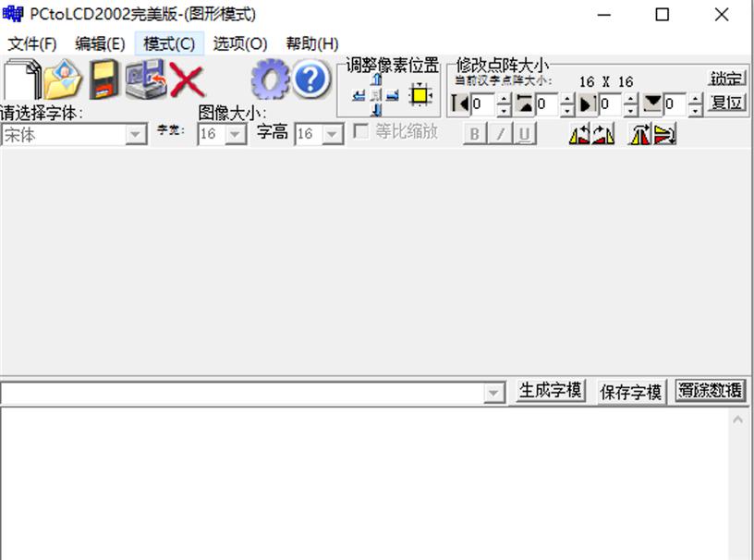
Task: Increase the left-edge value with the up spinner
Action: (504, 99)
